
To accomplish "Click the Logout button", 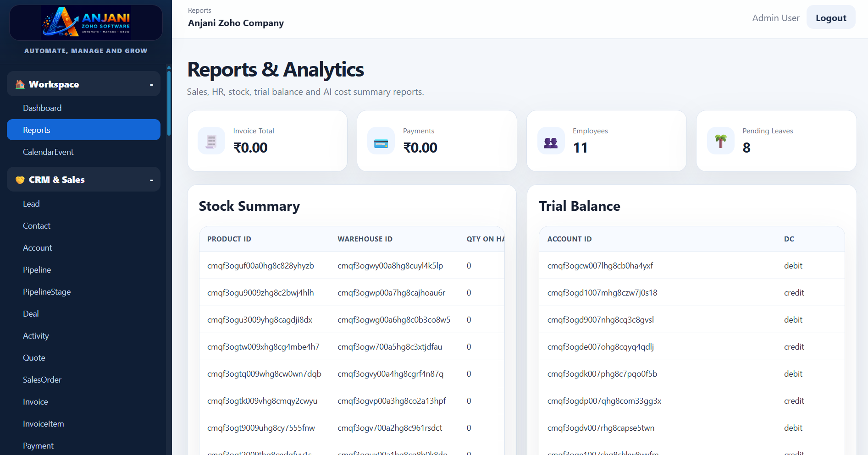I will click(831, 17).
